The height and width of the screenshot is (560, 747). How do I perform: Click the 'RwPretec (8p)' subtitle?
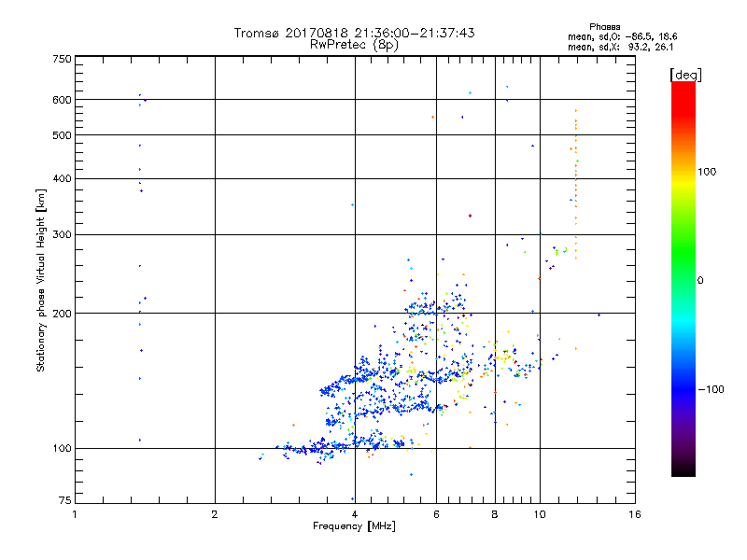(354, 45)
